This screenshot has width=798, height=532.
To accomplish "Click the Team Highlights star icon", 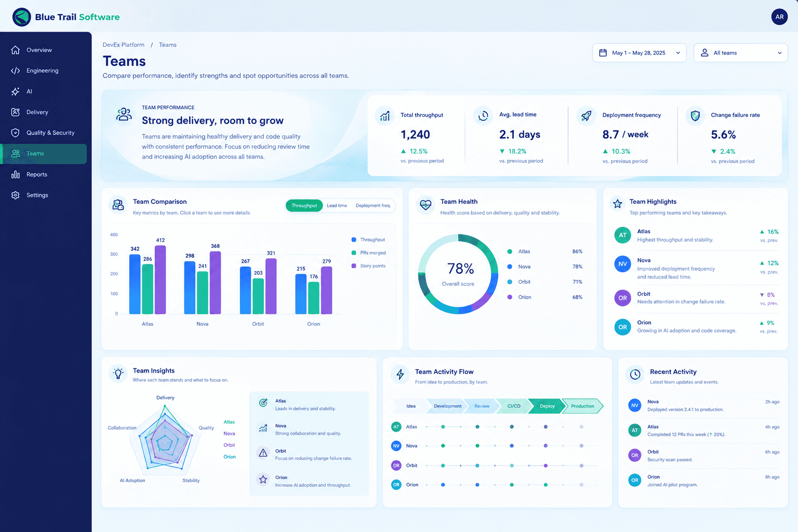I will (x=618, y=204).
